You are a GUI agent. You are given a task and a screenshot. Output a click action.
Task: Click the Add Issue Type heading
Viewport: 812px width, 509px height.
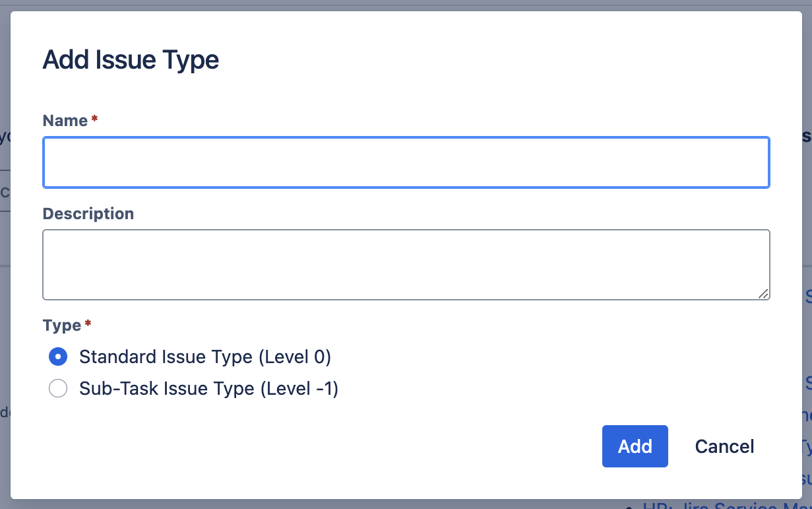point(131,60)
